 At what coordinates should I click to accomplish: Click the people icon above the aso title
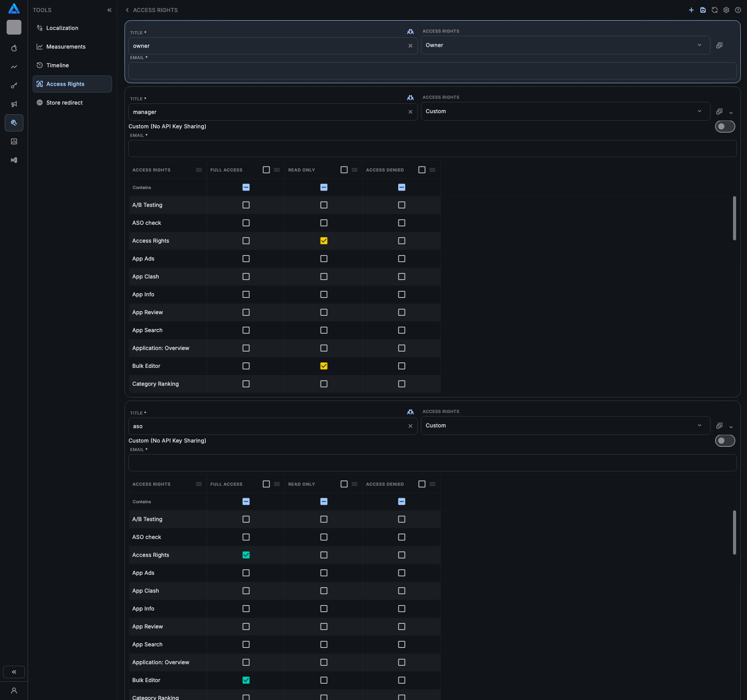click(x=410, y=412)
